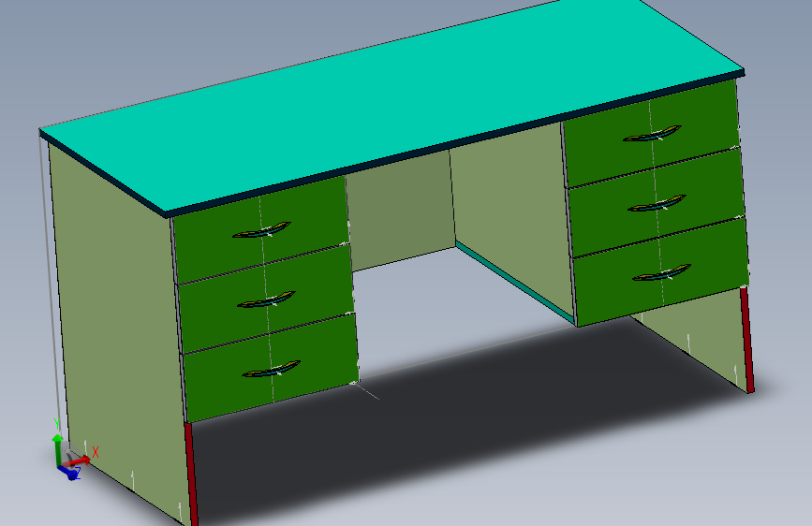Pick the handle on the right pedestal middle drawer
Screen dimensions: 812x526
pyautogui.click(x=657, y=203)
